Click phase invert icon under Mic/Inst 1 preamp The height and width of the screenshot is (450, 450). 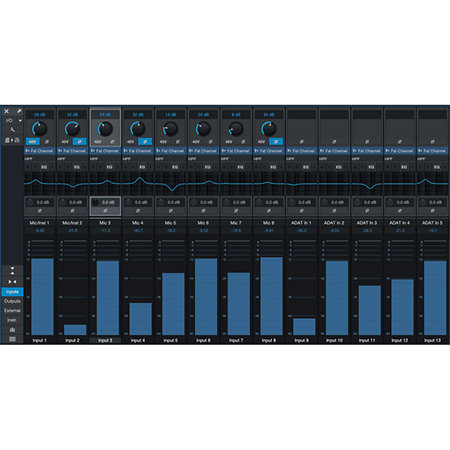coord(47,142)
